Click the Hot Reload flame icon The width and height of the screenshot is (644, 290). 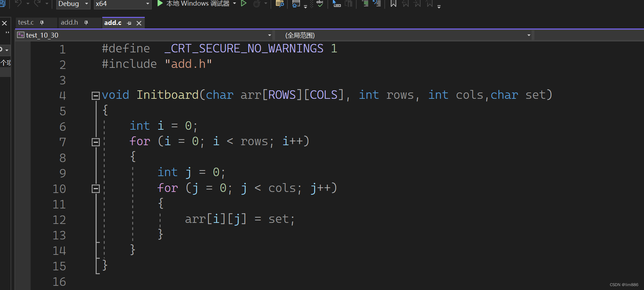257,4
